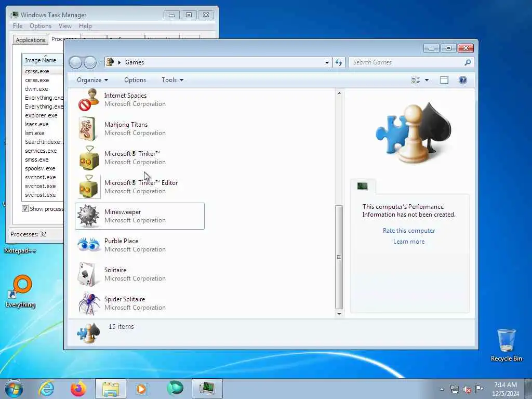The image size is (532, 399).
Task: Select services.exe in Task Manager
Action: tap(41, 151)
